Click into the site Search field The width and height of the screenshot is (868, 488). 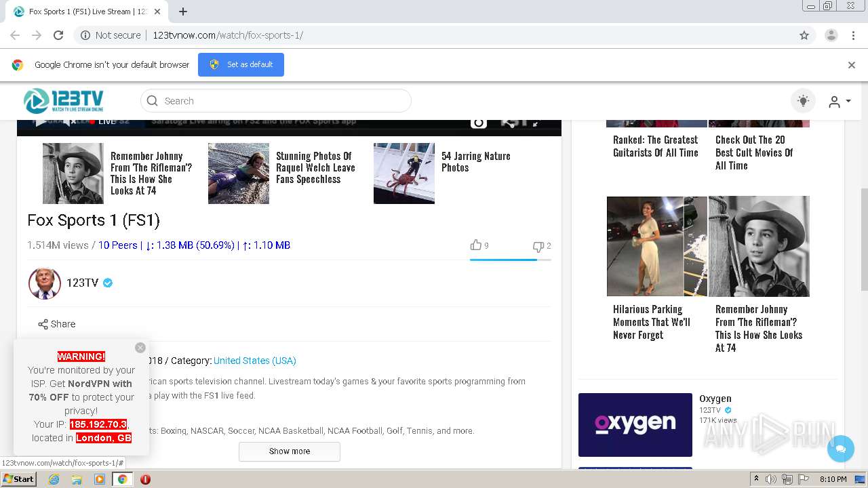click(x=275, y=101)
